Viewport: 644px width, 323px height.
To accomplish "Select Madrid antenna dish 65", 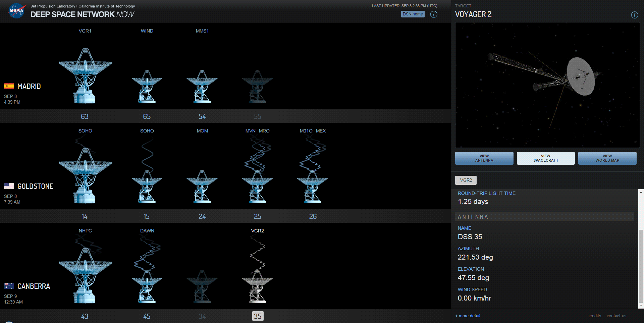I will click(147, 86).
